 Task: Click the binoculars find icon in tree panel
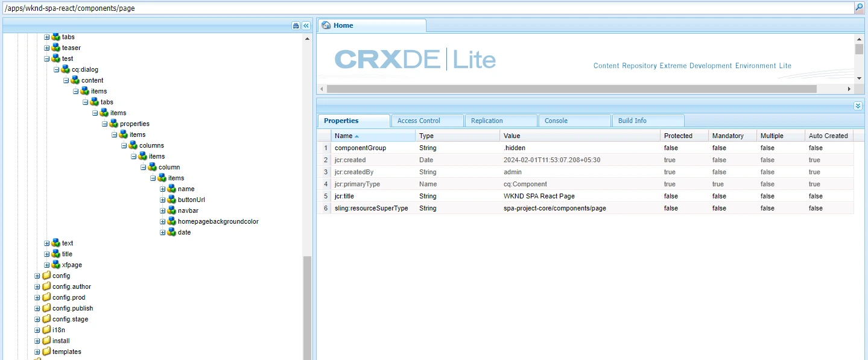click(x=296, y=25)
